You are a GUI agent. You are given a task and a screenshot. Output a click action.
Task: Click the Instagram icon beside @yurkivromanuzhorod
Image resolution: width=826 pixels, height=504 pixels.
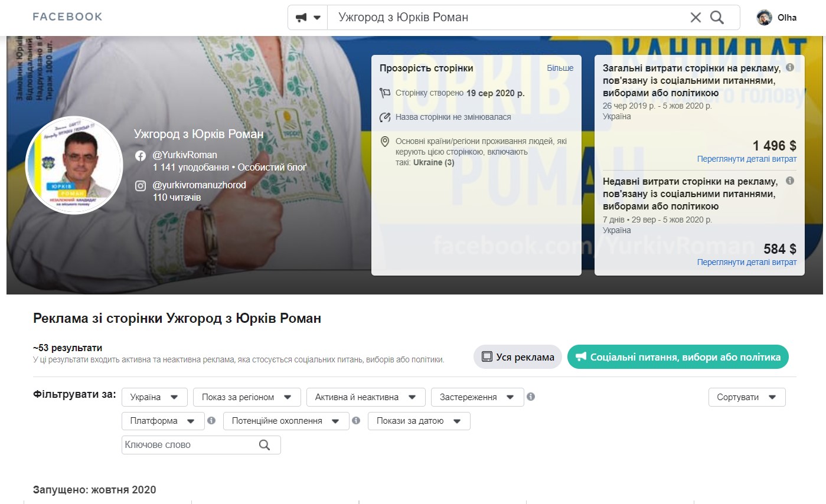click(x=141, y=186)
